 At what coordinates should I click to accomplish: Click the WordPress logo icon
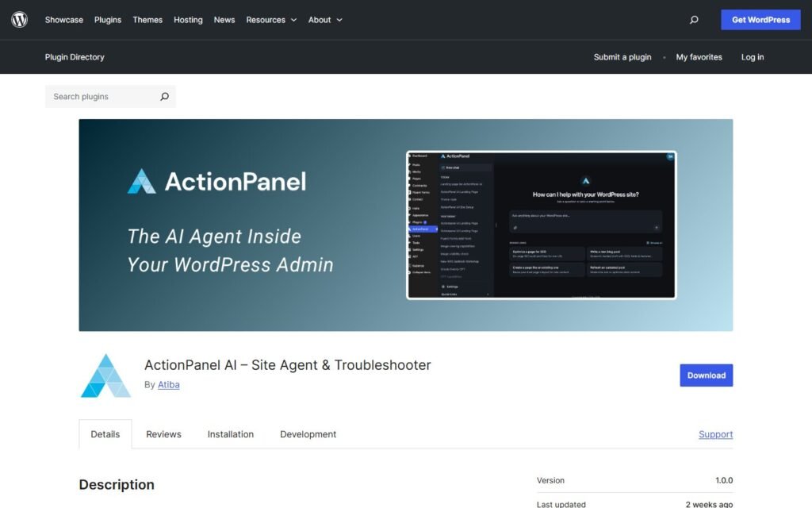point(19,20)
